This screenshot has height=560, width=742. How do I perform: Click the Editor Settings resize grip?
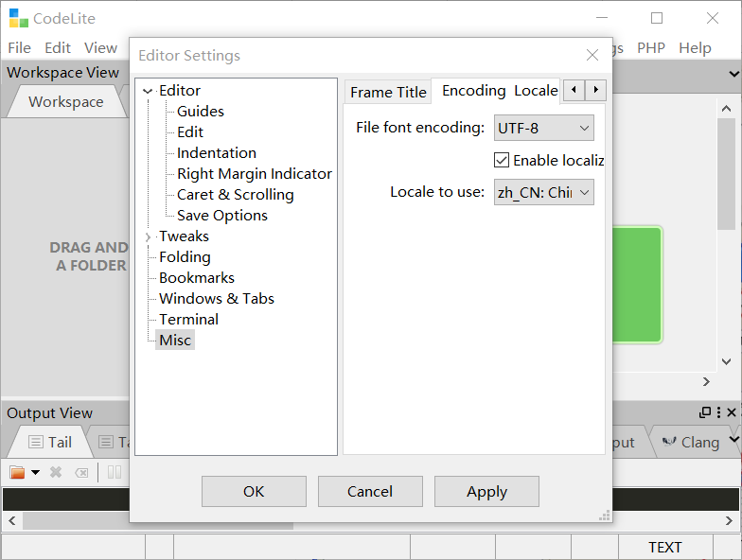605,516
